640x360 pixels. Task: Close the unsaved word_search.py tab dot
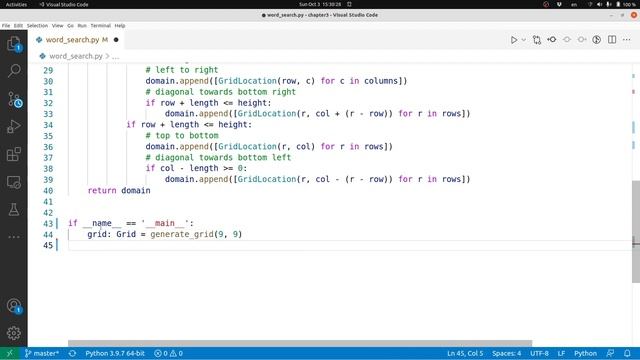pos(116,40)
